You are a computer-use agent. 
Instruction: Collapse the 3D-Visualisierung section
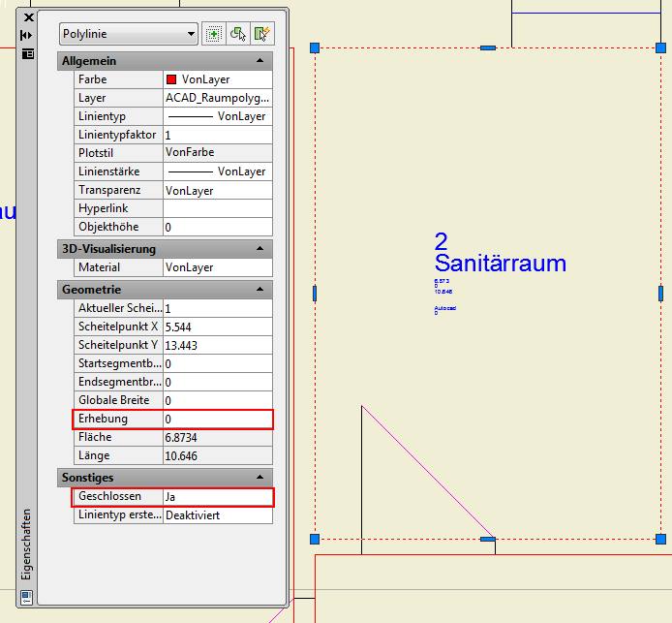[x=260, y=249]
